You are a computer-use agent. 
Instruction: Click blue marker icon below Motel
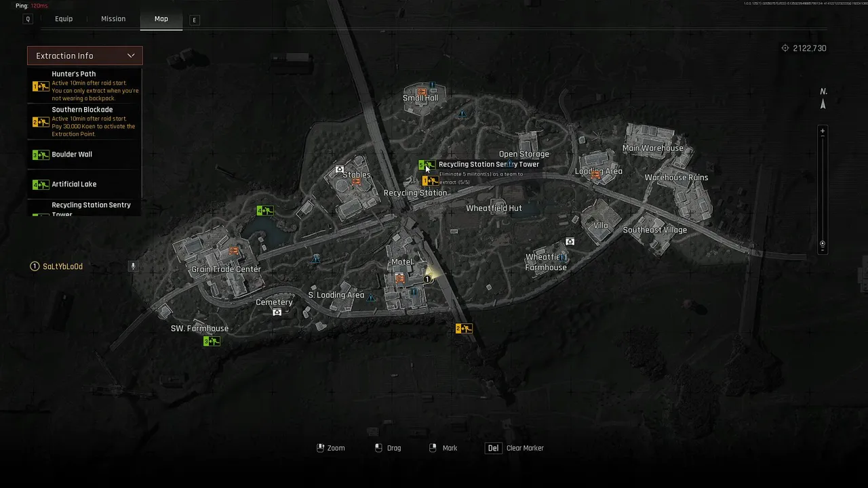pos(414,292)
